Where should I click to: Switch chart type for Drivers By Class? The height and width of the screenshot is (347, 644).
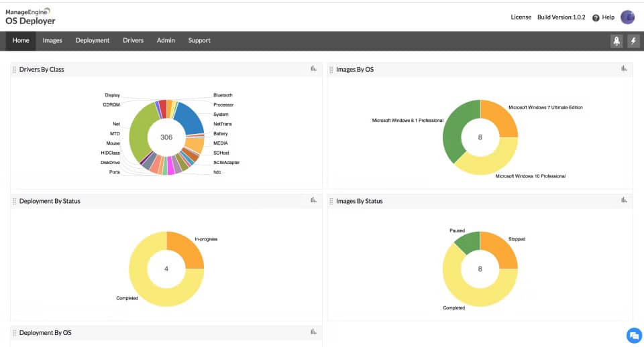pyautogui.click(x=313, y=68)
